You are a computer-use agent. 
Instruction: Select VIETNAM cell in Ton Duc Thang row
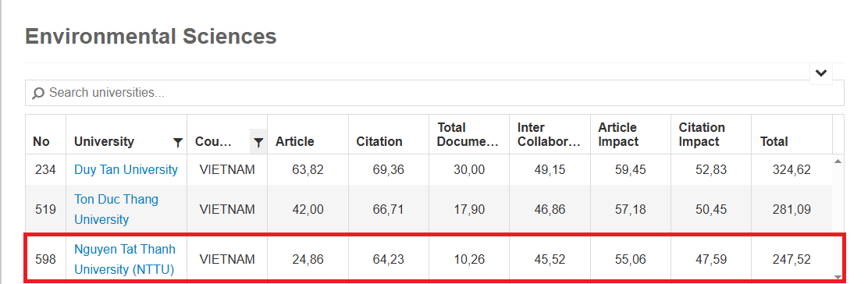coord(227,209)
